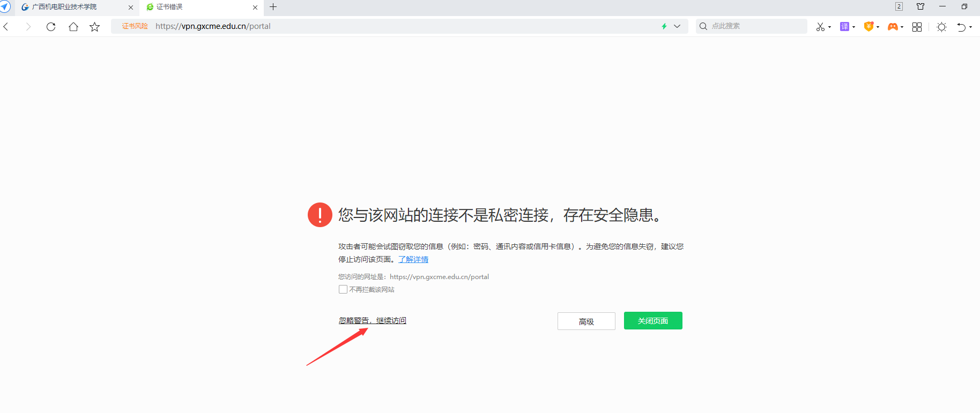This screenshot has width=980, height=413.
Task: Toggle the green lightning speed mode icon
Action: 664,26
